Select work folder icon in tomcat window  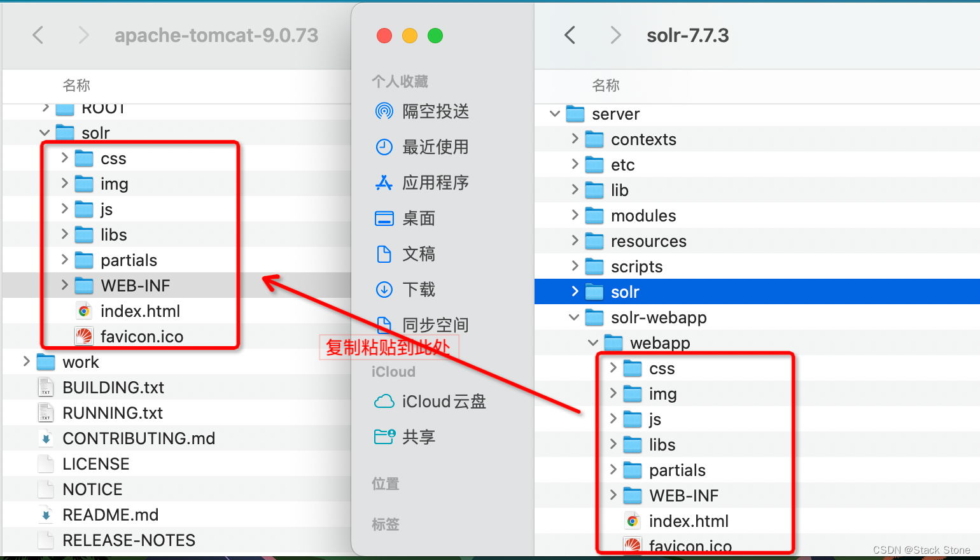46,362
